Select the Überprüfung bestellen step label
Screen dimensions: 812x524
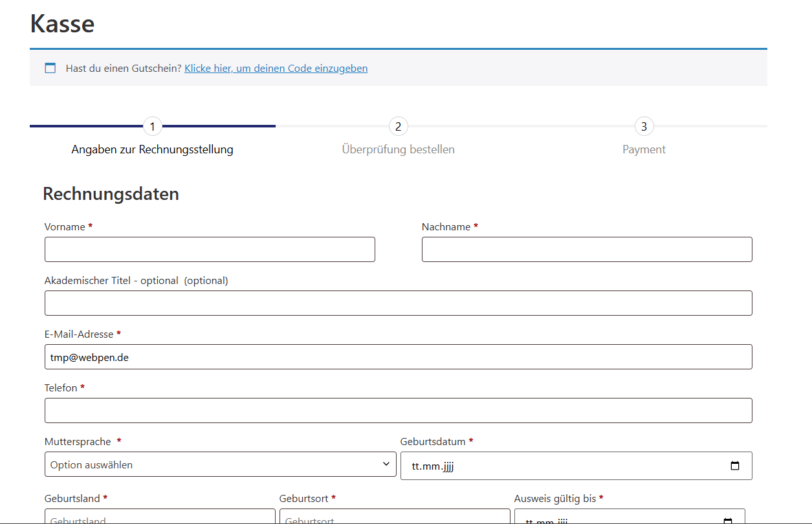(x=399, y=149)
